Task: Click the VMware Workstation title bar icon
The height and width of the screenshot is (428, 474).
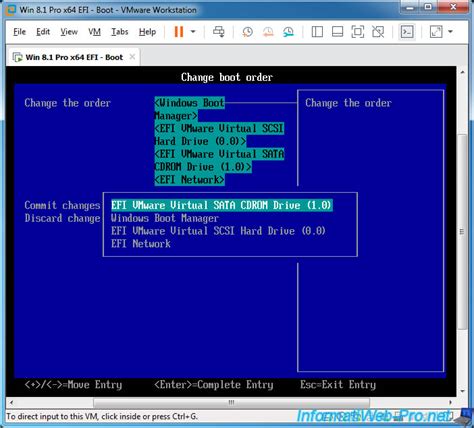Action: pos(11,10)
